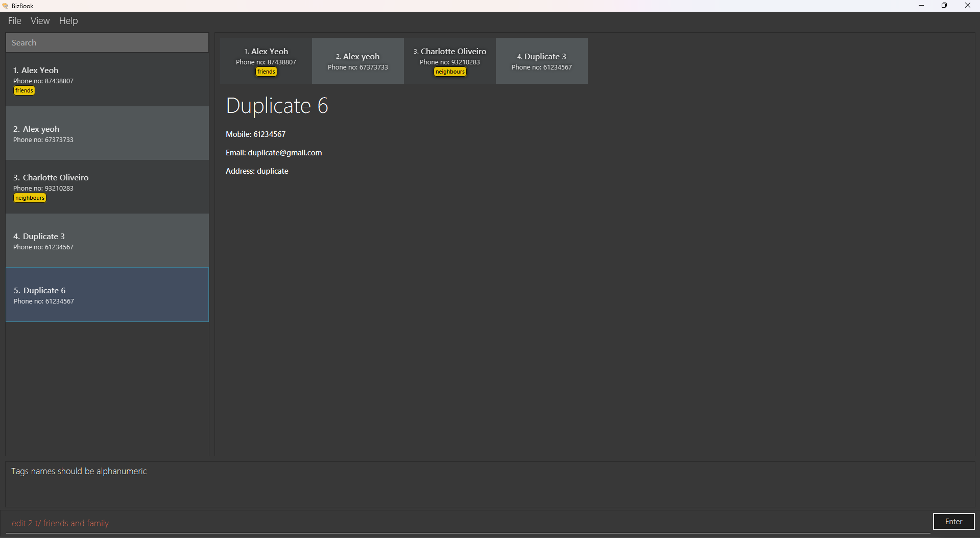980x538 pixels.
Task: Click the BizBook title bar icon
Action: pos(5,6)
